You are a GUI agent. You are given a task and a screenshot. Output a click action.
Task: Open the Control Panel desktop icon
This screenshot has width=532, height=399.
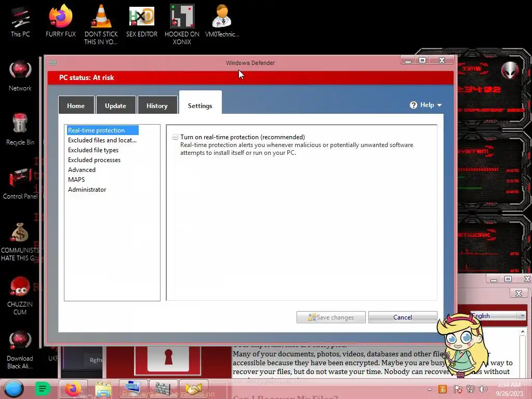(x=20, y=184)
